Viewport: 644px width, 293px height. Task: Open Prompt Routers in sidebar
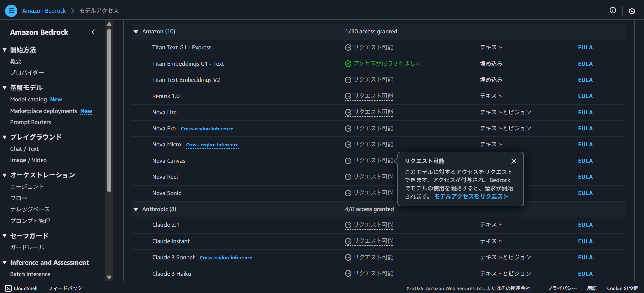tap(31, 122)
